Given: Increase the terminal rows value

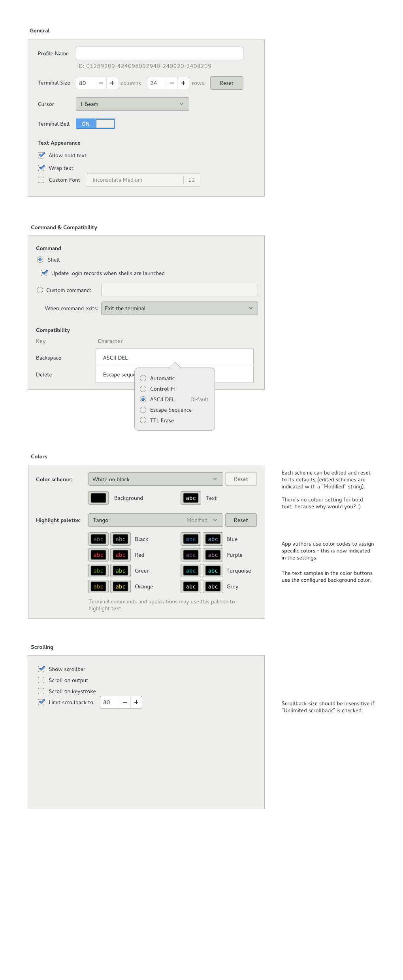Looking at the screenshot, I should click(x=183, y=83).
